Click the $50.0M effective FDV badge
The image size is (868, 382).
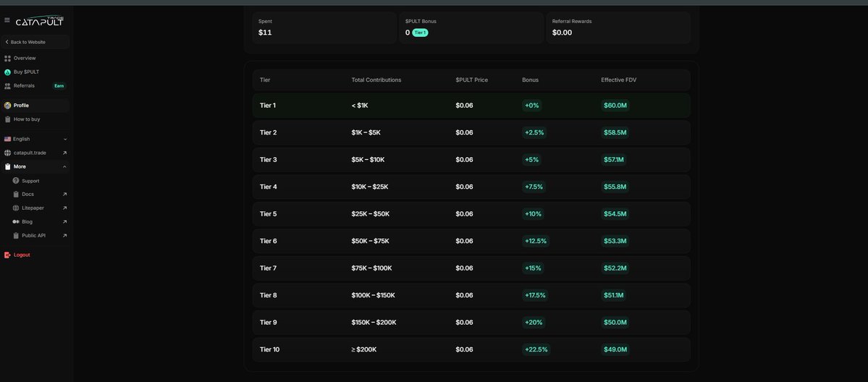point(615,323)
